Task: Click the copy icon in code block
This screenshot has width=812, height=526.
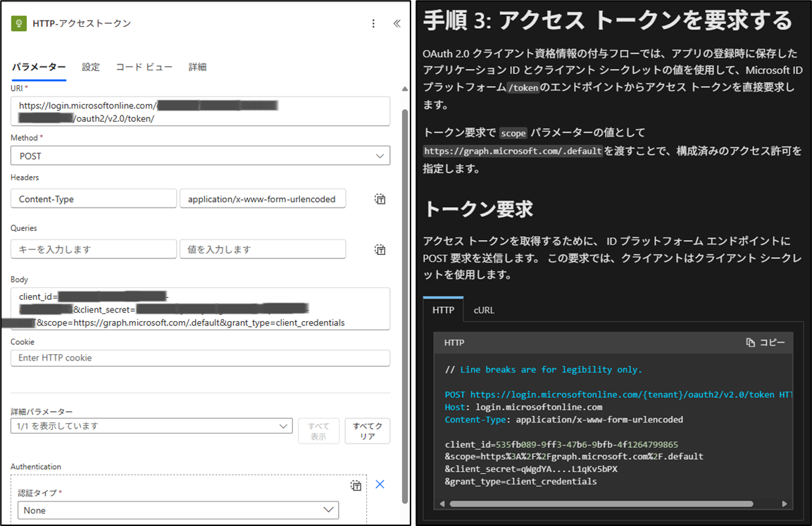Action: coord(750,342)
